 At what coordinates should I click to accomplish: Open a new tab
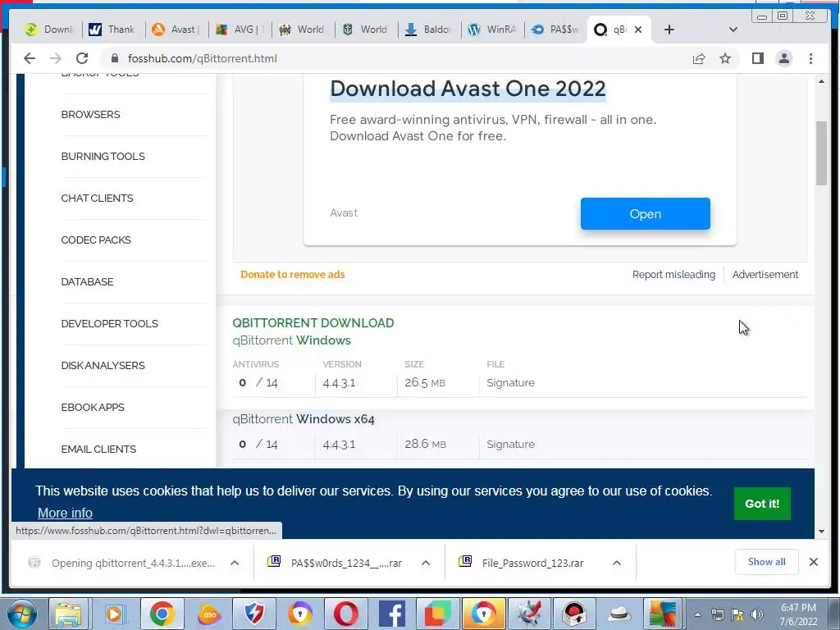(669, 30)
